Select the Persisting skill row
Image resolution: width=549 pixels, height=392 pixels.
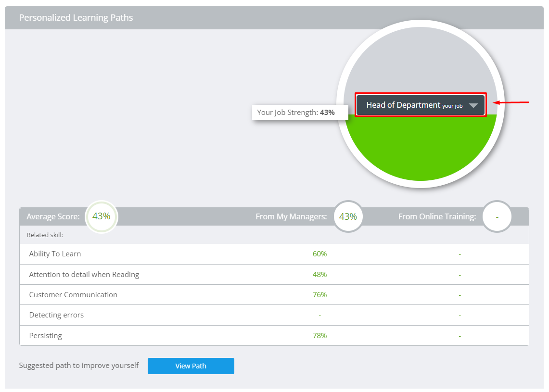[46, 336]
